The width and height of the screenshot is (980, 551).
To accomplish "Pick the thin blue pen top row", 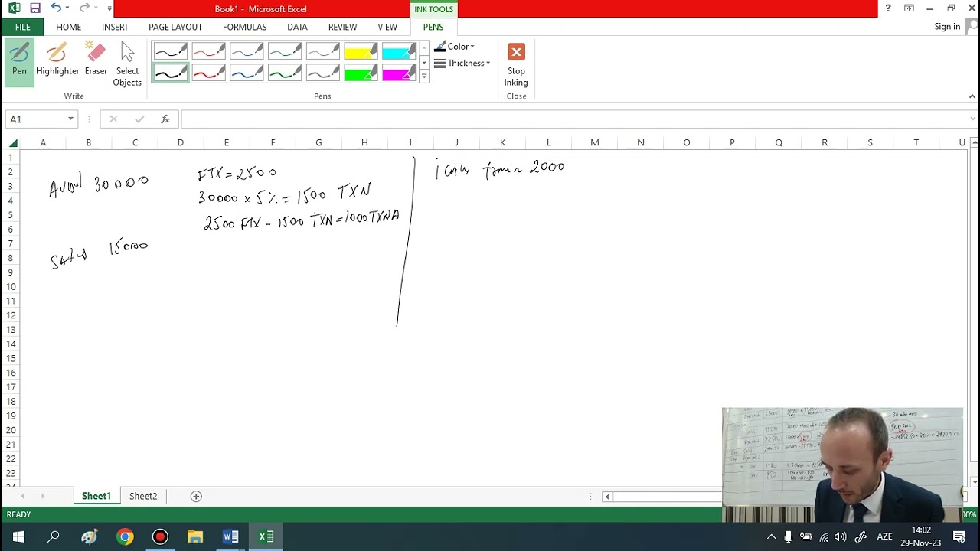I will 247,51.
